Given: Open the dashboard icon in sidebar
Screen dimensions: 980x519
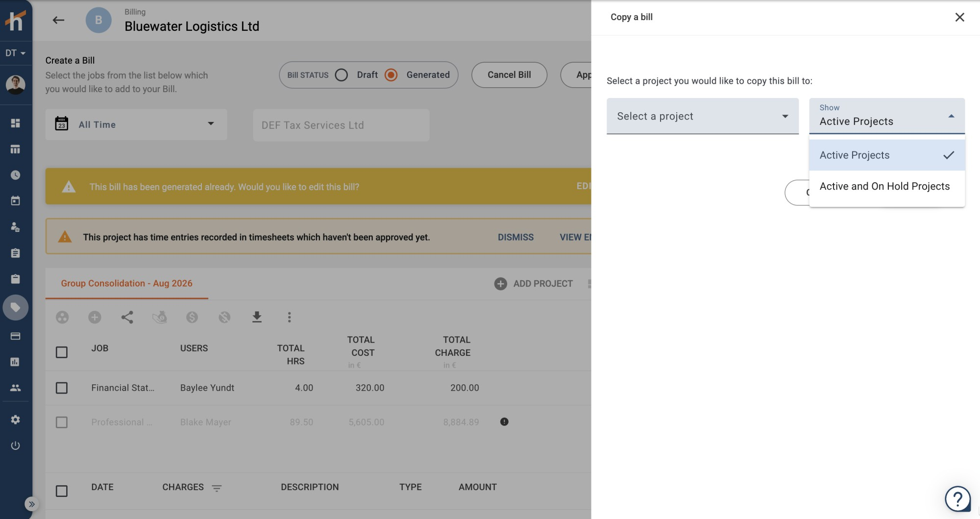Looking at the screenshot, I should pyautogui.click(x=15, y=123).
